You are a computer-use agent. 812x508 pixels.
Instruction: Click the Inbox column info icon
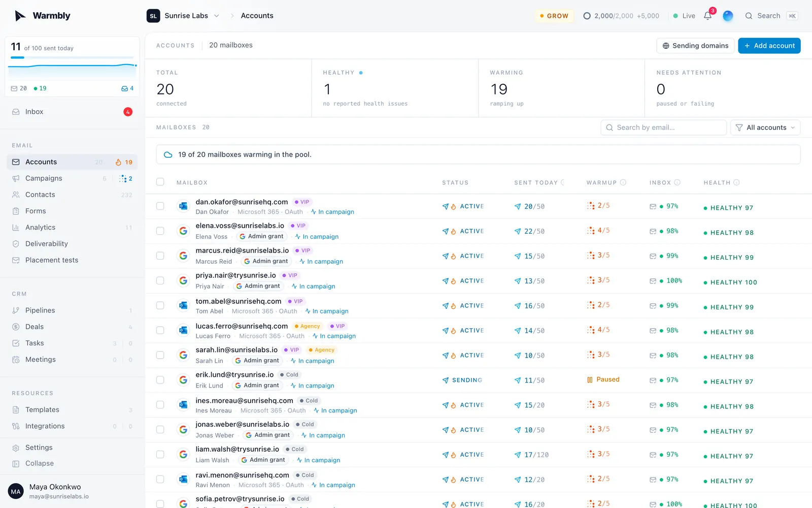(x=677, y=182)
